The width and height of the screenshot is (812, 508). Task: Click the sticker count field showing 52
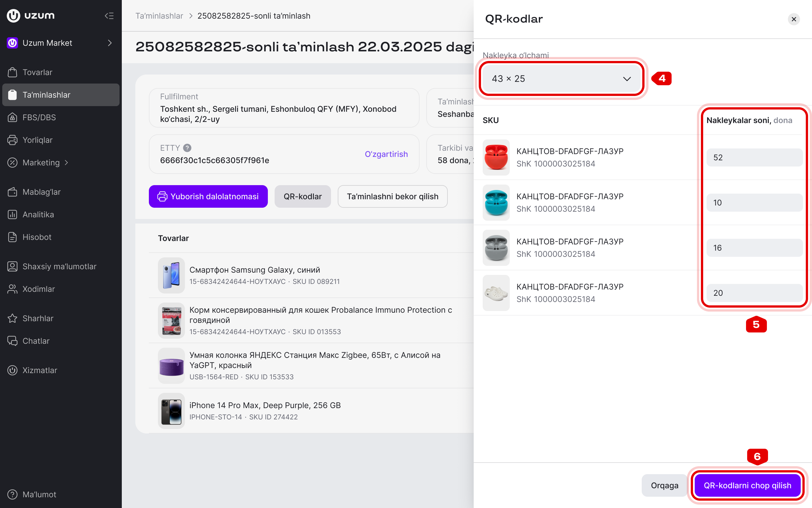tap(754, 157)
